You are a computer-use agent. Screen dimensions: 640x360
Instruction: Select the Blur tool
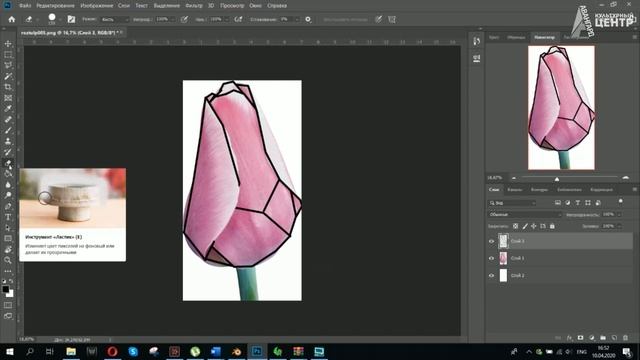8,184
